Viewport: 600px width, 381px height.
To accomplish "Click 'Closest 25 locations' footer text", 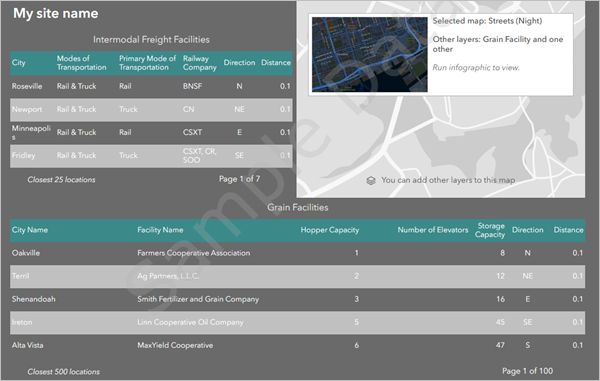I will click(61, 180).
